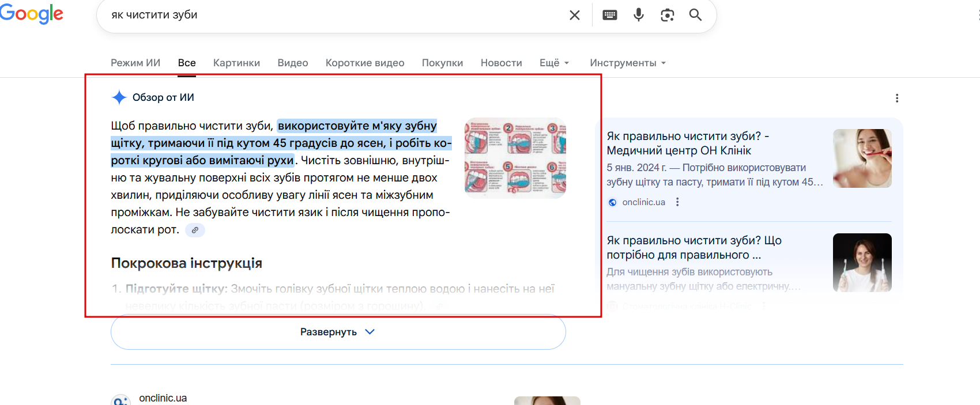Select the 'Все' tab

click(187, 63)
